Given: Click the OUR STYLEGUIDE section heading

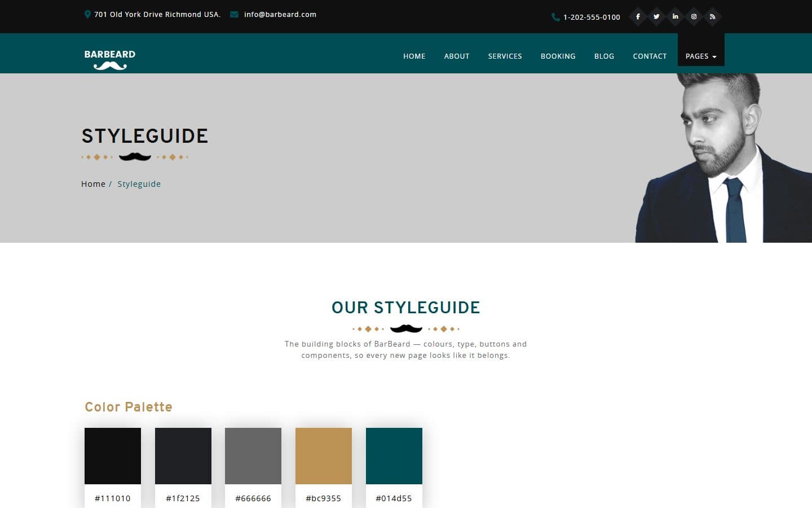Looking at the screenshot, I should [x=406, y=308].
